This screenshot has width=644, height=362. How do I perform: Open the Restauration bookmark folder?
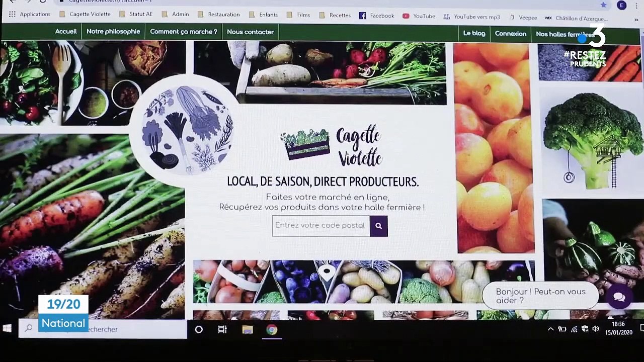[218, 15]
